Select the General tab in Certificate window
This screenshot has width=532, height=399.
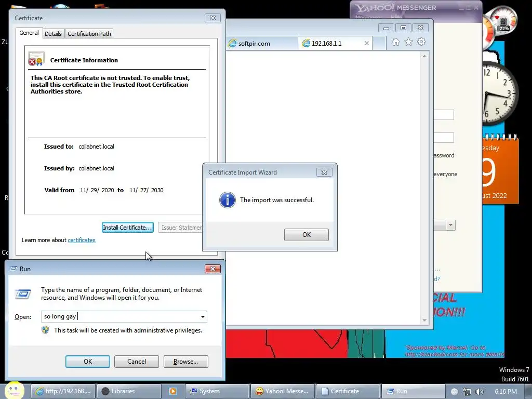[x=29, y=33]
